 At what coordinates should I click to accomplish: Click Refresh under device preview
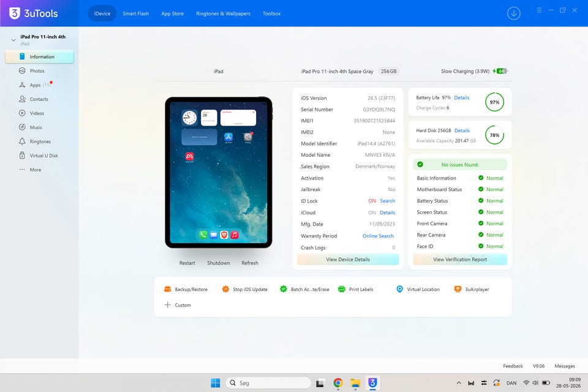tap(250, 263)
